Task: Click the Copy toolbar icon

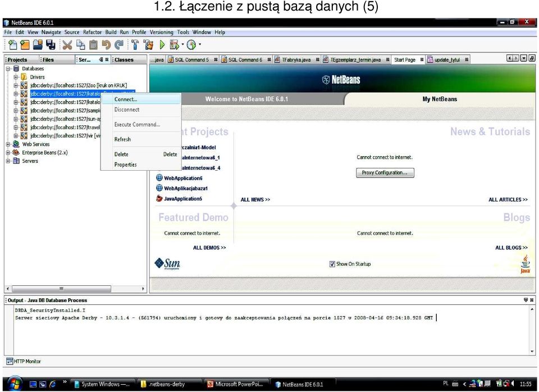Action: click(81, 45)
